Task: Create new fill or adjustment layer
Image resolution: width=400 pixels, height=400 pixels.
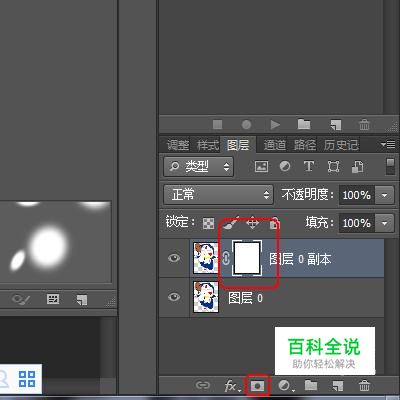Action: click(x=286, y=386)
